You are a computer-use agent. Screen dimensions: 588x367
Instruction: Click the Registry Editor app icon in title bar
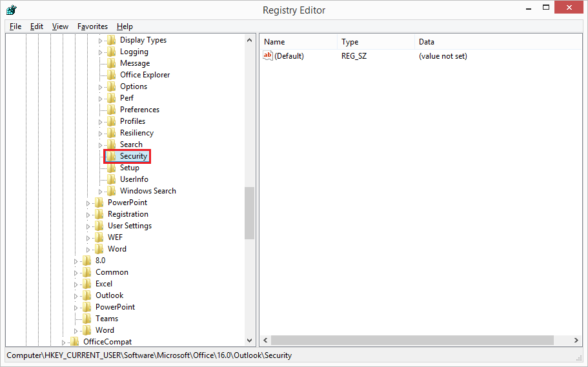pyautogui.click(x=12, y=10)
